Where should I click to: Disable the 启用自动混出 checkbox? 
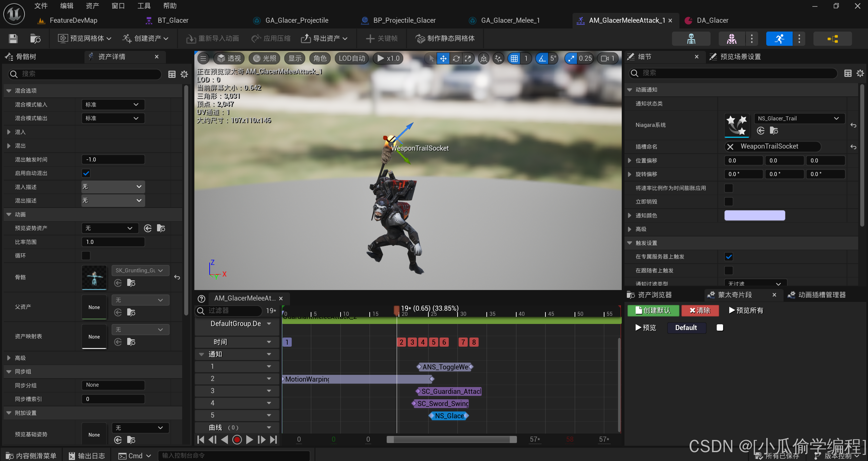[86, 173]
